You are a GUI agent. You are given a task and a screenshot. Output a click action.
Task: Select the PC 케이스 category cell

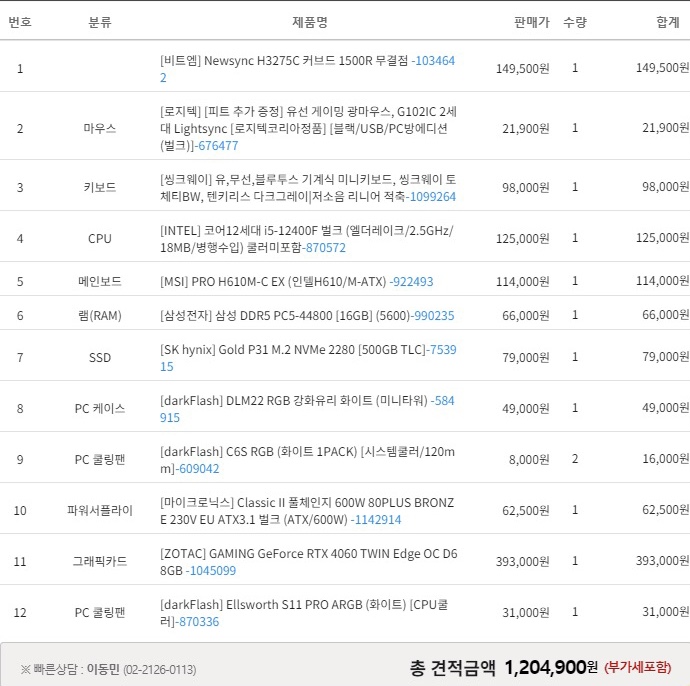[100, 409]
